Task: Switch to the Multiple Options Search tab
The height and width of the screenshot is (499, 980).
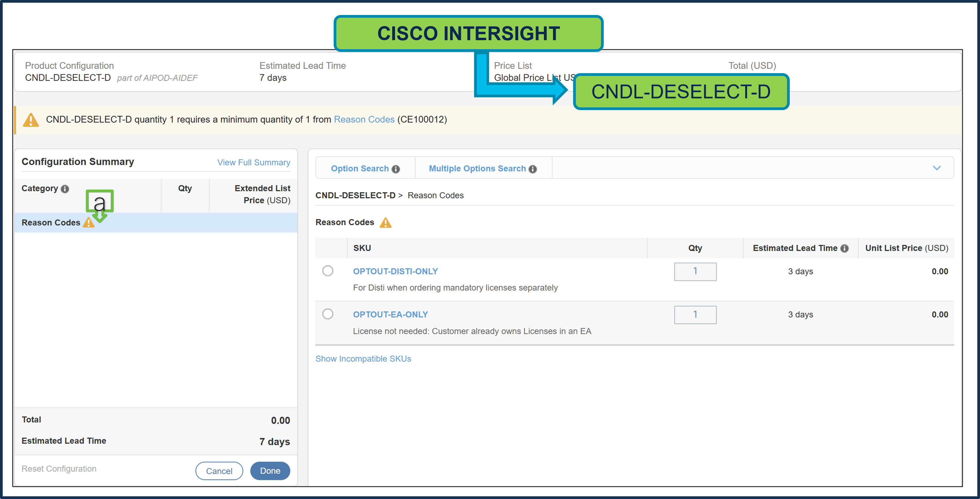Action: pos(477,168)
